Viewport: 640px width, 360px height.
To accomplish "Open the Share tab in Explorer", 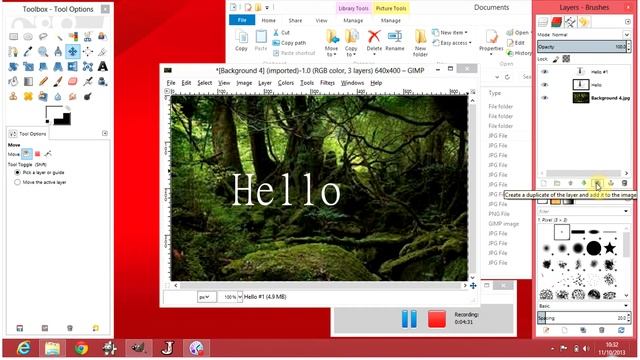I will point(295,20).
